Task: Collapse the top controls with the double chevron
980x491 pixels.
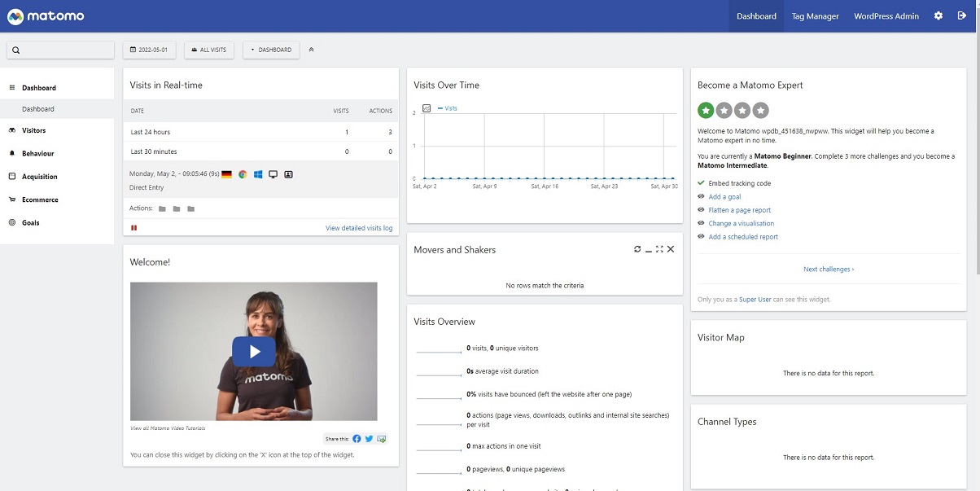Action: 312,50
